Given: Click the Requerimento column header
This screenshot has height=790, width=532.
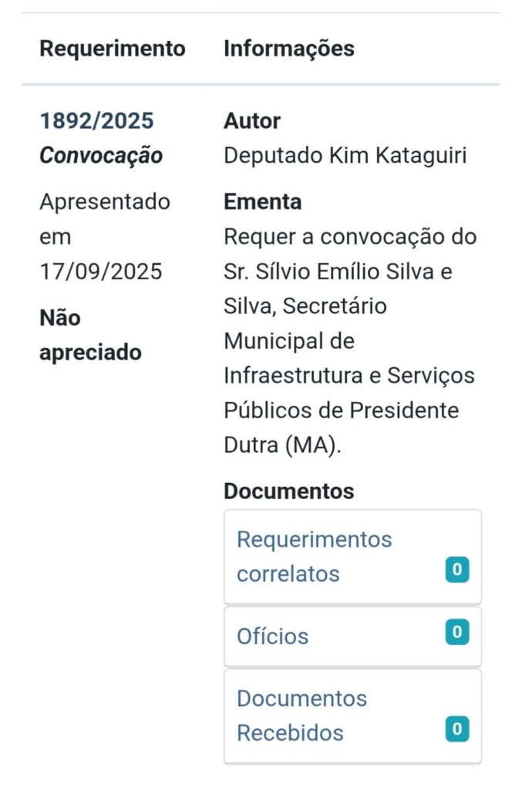Looking at the screenshot, I should pos(113,49).
